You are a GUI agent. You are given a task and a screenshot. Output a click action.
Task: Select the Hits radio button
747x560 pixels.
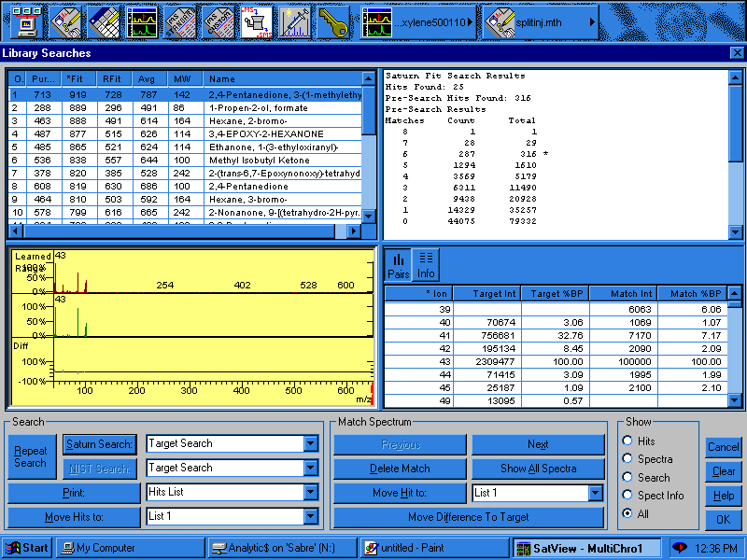627,441
